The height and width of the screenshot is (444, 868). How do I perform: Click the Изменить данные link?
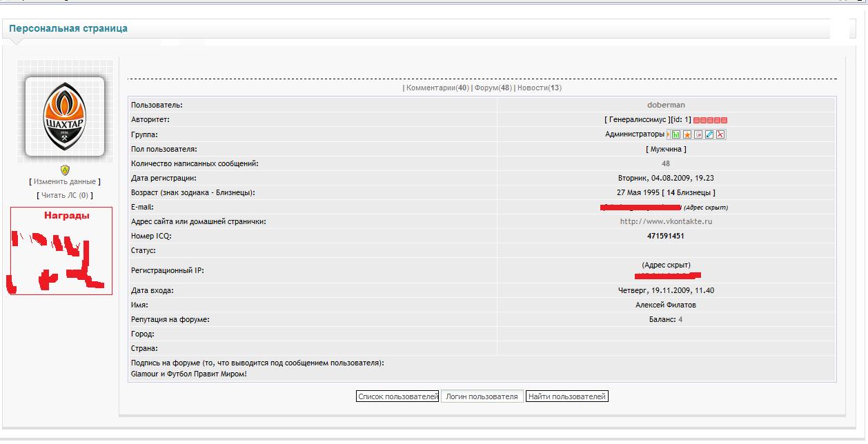(x=65, y=181)
